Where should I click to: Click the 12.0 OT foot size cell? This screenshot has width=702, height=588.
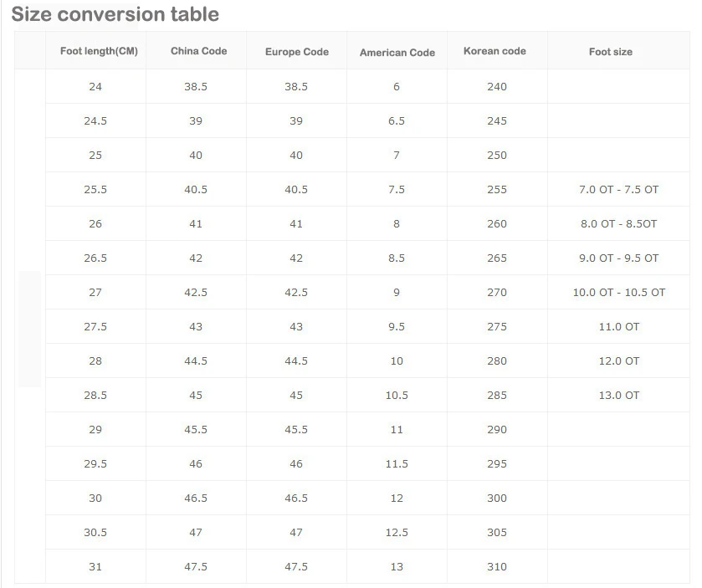point(618,361)
